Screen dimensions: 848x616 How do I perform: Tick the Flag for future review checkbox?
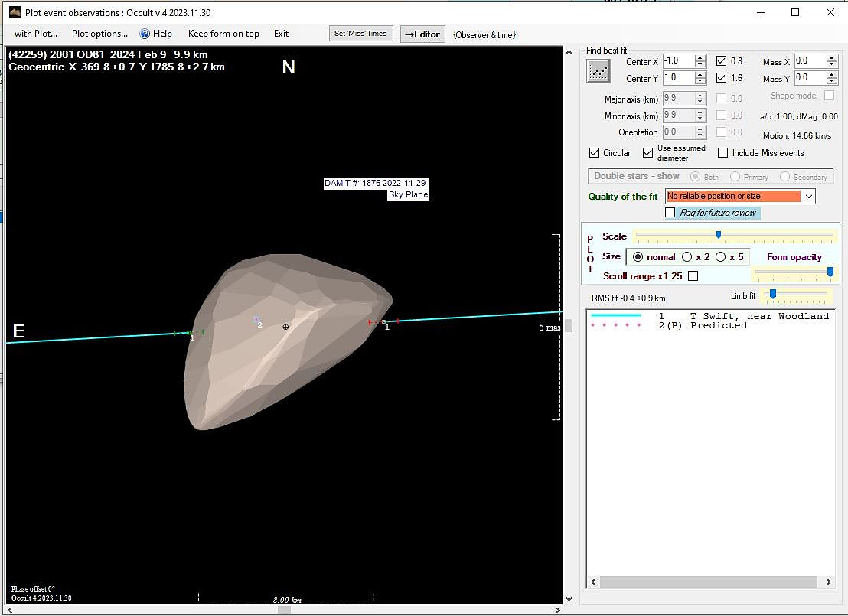pos(670,213)
